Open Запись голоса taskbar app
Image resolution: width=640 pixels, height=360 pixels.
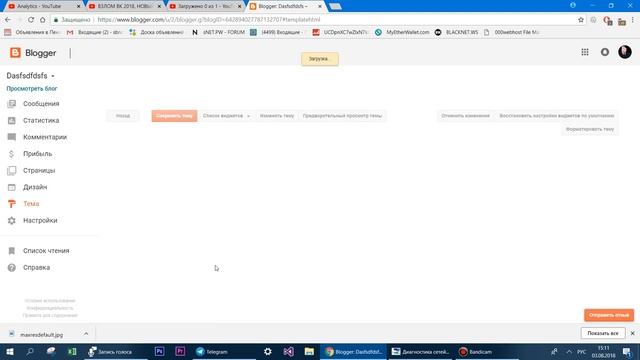click(116, 351)
